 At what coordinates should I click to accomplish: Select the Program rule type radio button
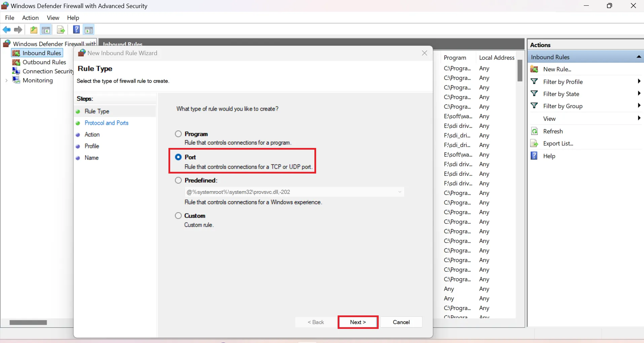coord(178,134)
